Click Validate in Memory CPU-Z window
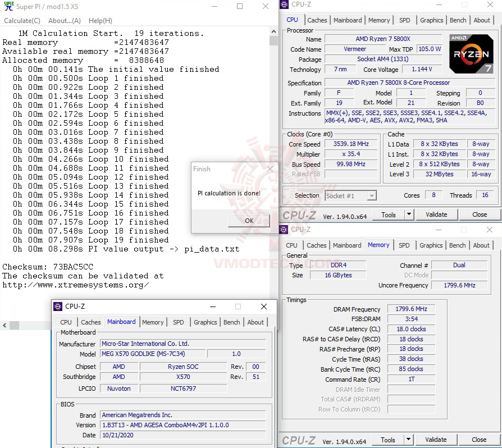502x448 pixels. coord(435,440)
